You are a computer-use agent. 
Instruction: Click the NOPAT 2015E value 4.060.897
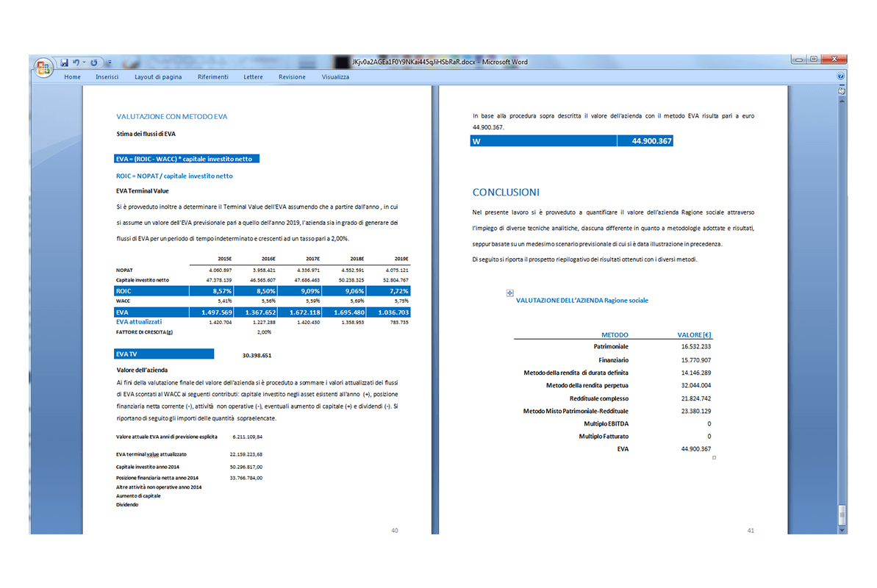pos(220,270)
